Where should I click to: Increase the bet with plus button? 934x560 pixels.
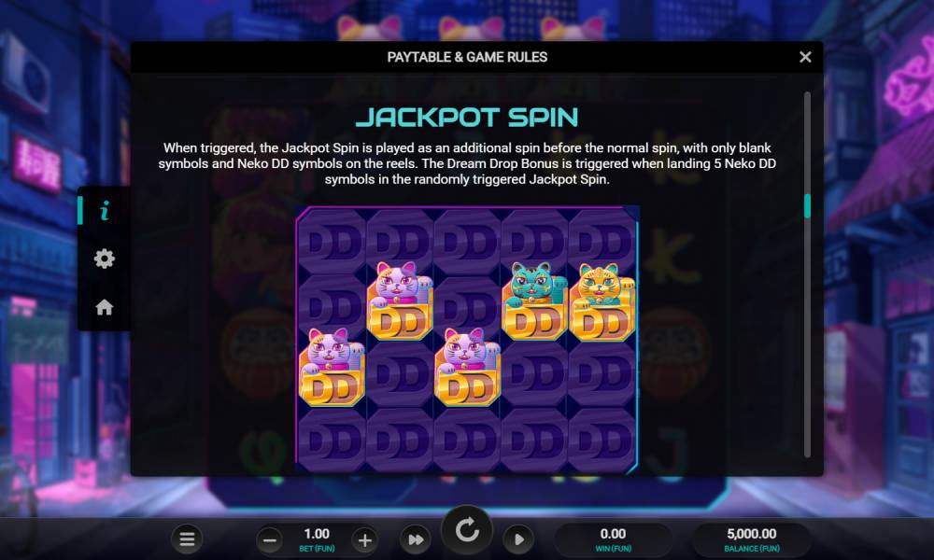tap(364, 540)
